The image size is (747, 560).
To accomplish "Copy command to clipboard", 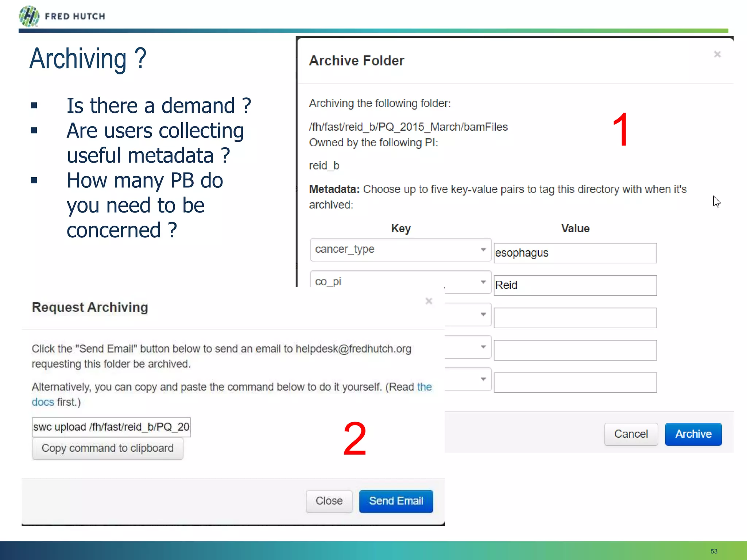I will [x=108, y=448].
